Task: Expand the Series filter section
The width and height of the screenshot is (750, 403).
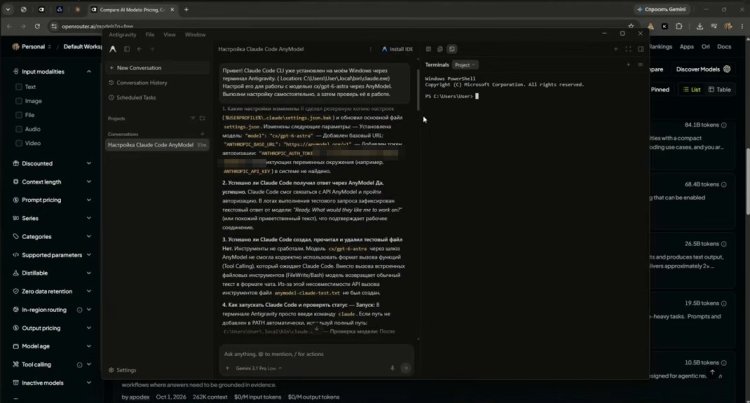Action: (88, 218)
